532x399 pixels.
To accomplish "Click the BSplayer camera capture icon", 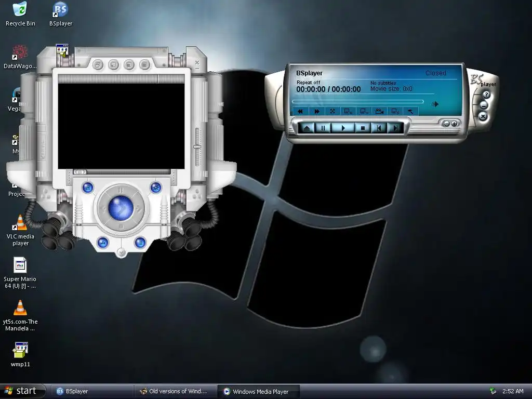I will click(x=379, y=111).
